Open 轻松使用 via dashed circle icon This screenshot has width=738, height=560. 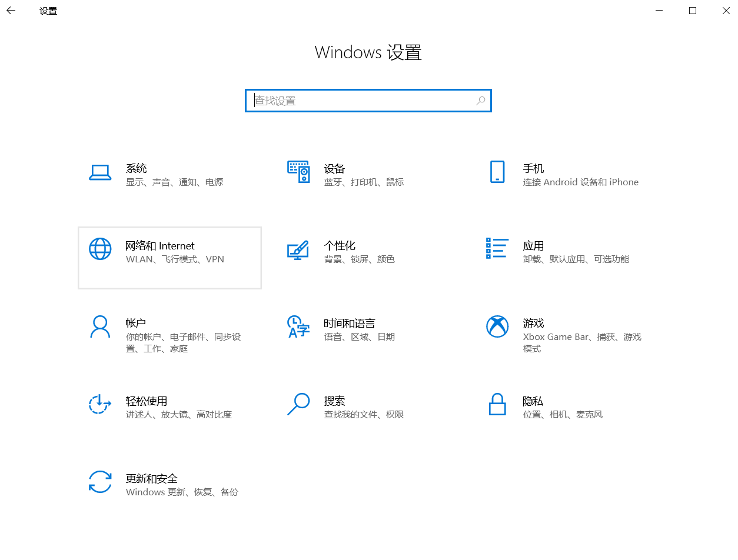(x=100, y=404)
